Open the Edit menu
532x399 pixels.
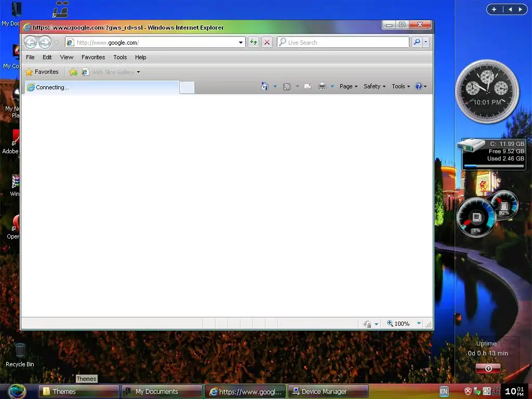click(x=47, y=57)
